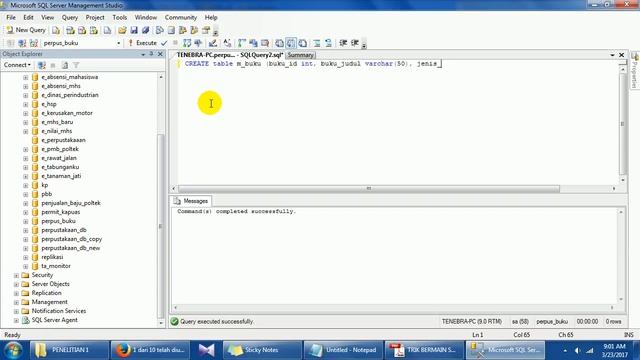Uncomment selected lines icon
640x360 pixels.
328,43
